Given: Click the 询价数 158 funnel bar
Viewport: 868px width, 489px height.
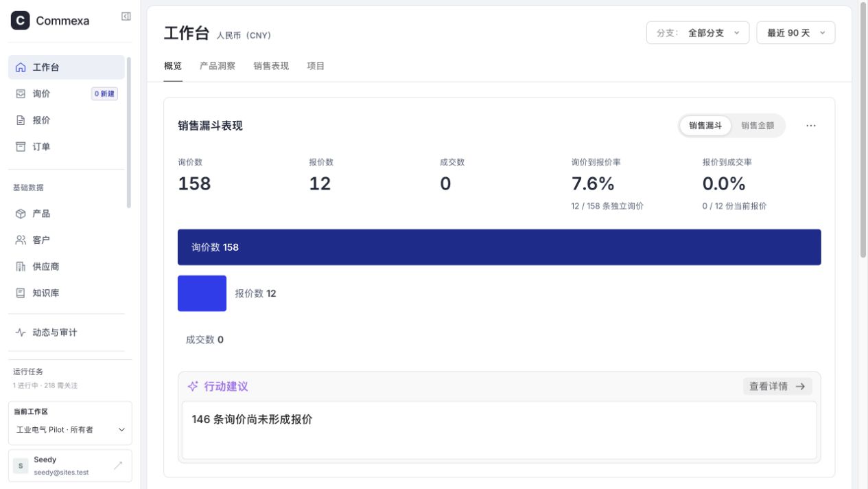Looking at the screenshot, I should [500, 247].
